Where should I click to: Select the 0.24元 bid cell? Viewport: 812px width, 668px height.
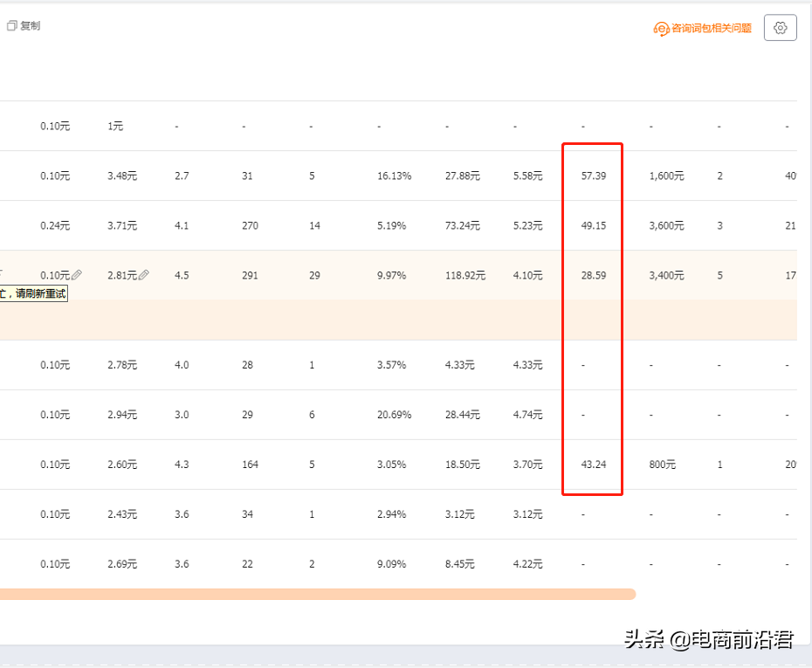coord(55,226)
